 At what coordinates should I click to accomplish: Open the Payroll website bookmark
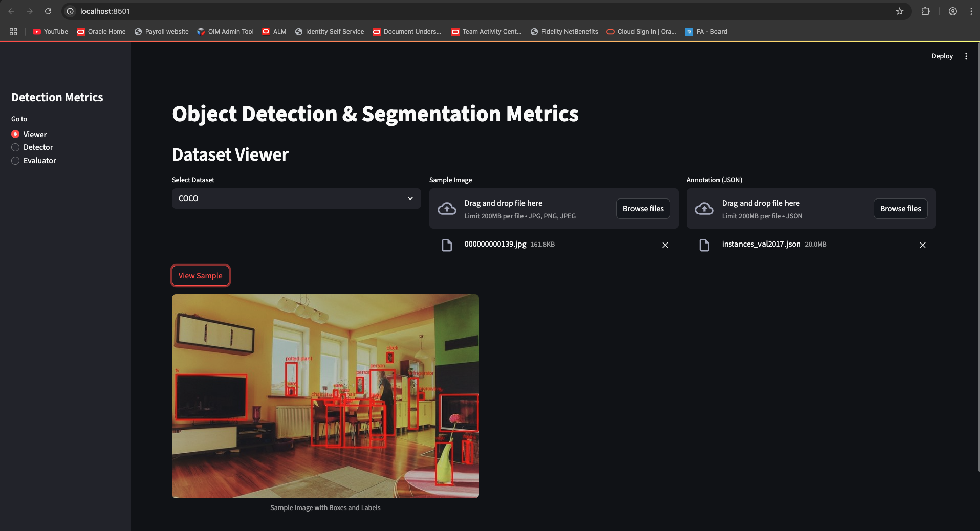162,32
